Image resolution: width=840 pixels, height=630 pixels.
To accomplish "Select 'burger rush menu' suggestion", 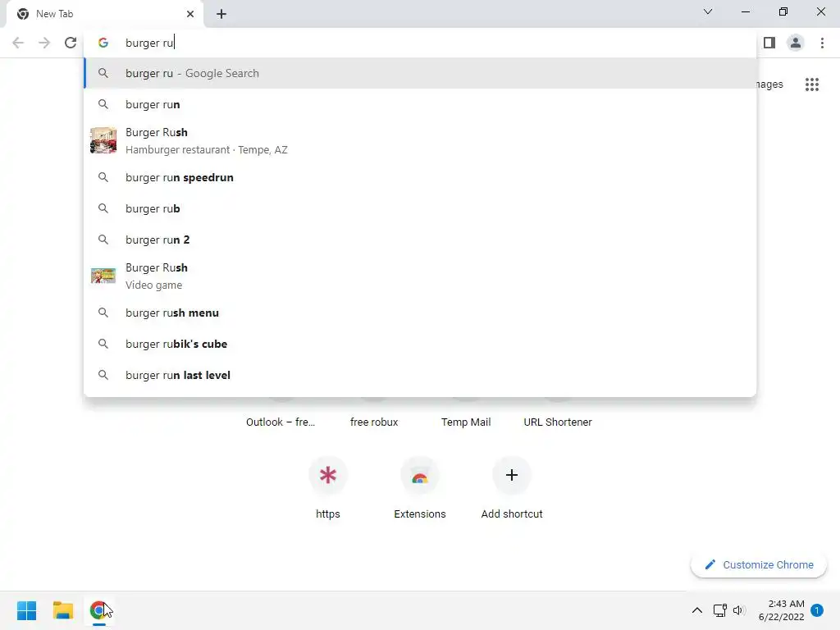I will click(421, 313).
